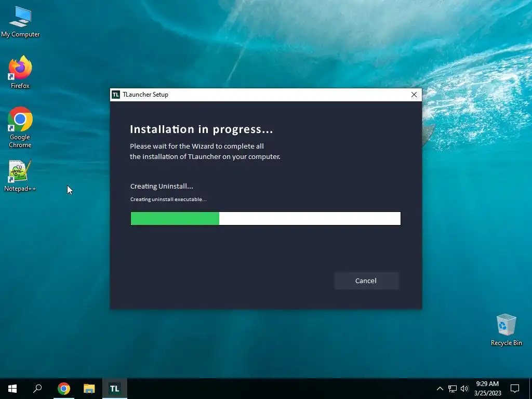The height and width of the screenshot is (399, 532).
Task: Open the clock showing 9:29 AM
Action: pos(487,389)
